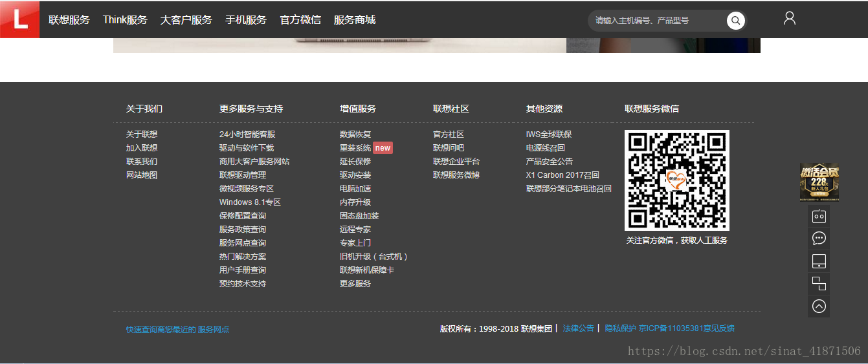Open 联想新机保障卡 link
This screenshot has height=364, width=868.
[x=367, y=270]
